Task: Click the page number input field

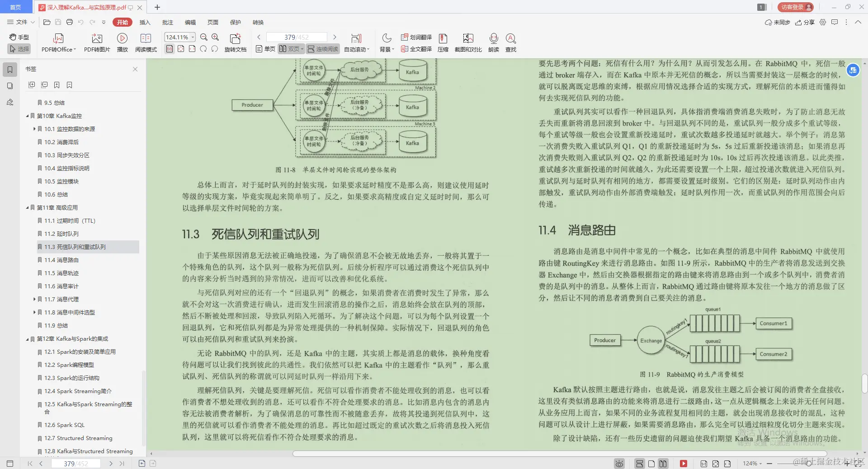Action: point(297,37)
